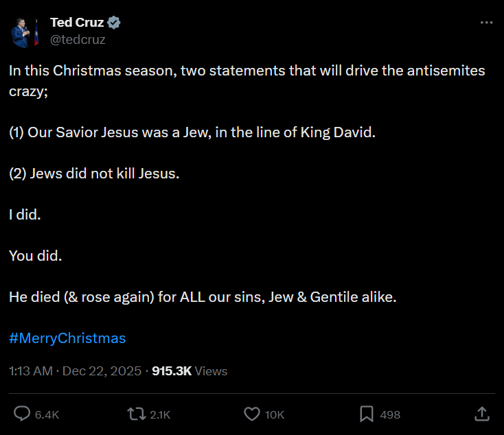Open the @tedcruz handle link
The image size is (504, 435).
78,39
